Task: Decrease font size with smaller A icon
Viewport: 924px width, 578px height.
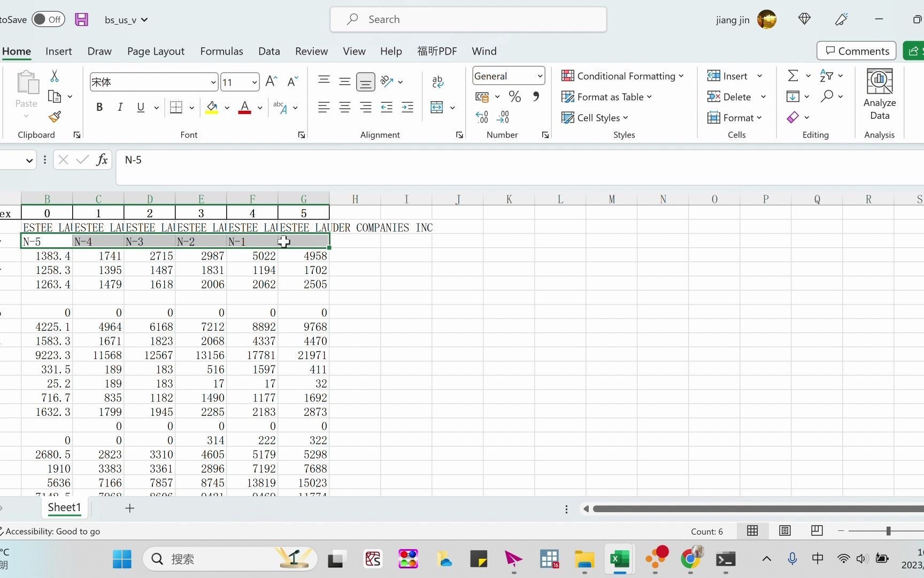Action: [292, 81]
